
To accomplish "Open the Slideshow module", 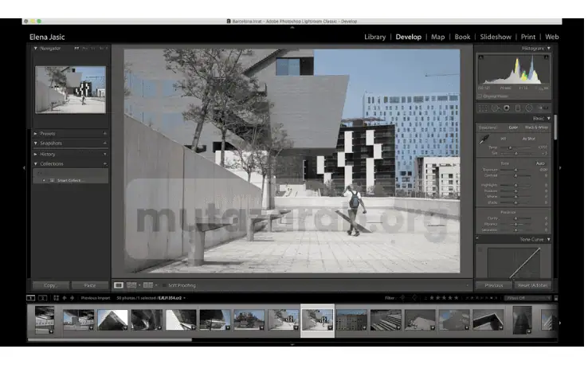I will pos(495,37).
